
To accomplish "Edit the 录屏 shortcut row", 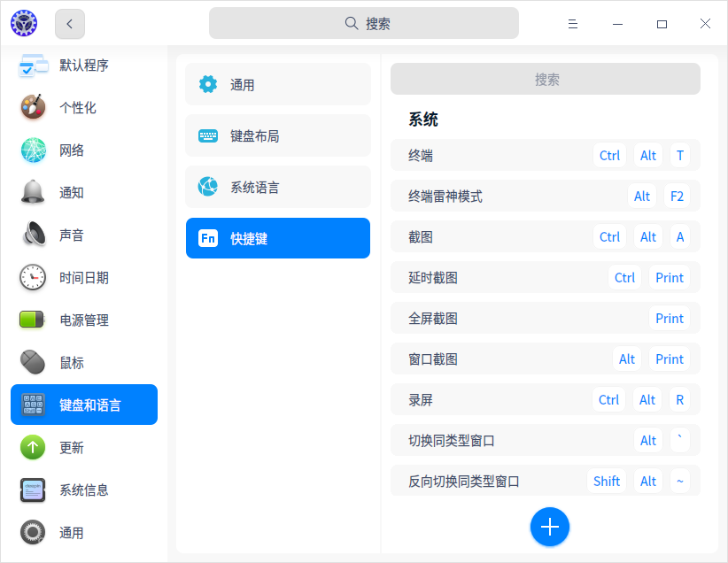I will pos(545,399).
